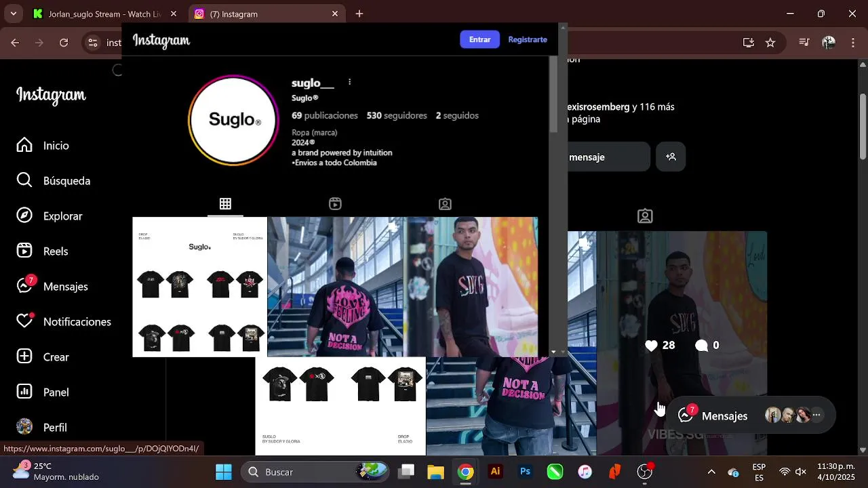Viewport: 868px width, 488px height.
Task: Click 530 seguidores
Action: [x=397, y=116]
